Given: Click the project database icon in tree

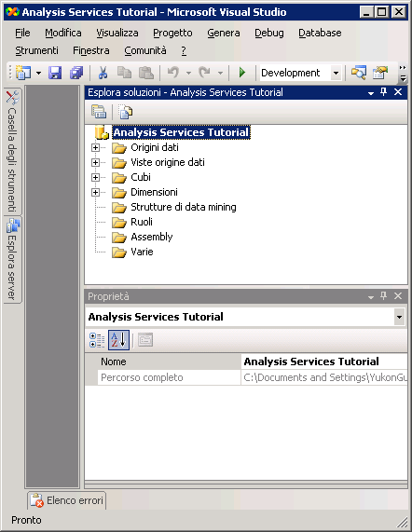Looking at the screenshot, I should pos(102,132).
